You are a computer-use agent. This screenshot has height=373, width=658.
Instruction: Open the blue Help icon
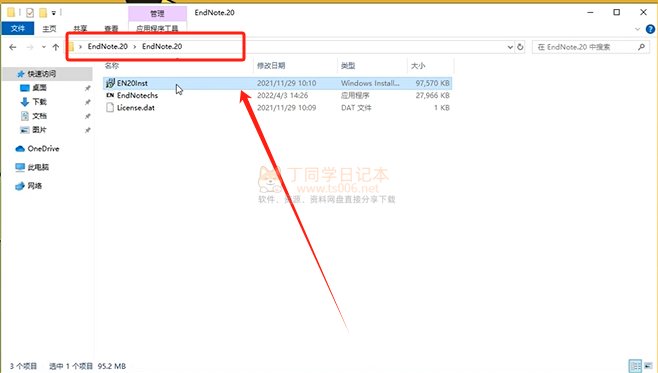(650, 29)
